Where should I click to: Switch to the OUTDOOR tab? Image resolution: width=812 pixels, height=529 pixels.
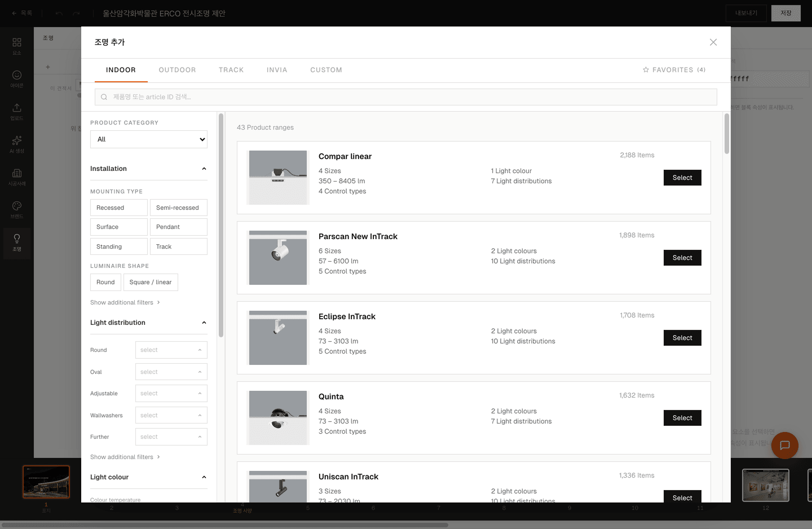tap(177, 70)
